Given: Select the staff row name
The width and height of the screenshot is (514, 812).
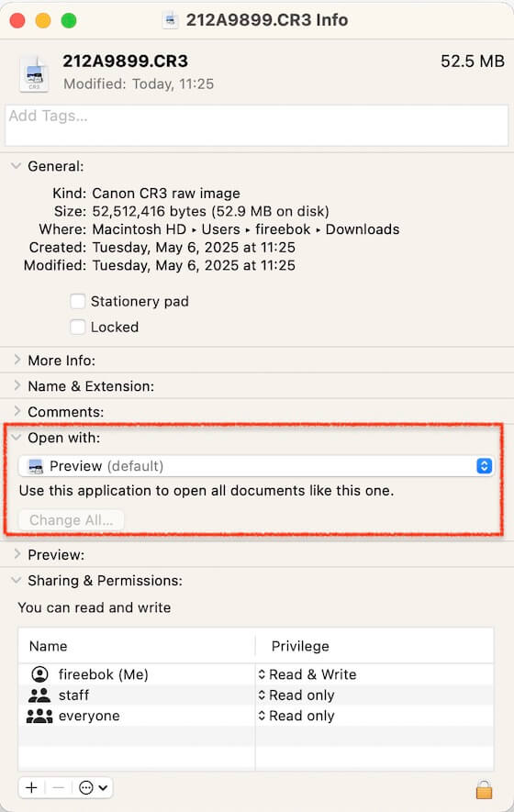Looking at the screenshot, I should click(x=73, y=695).
